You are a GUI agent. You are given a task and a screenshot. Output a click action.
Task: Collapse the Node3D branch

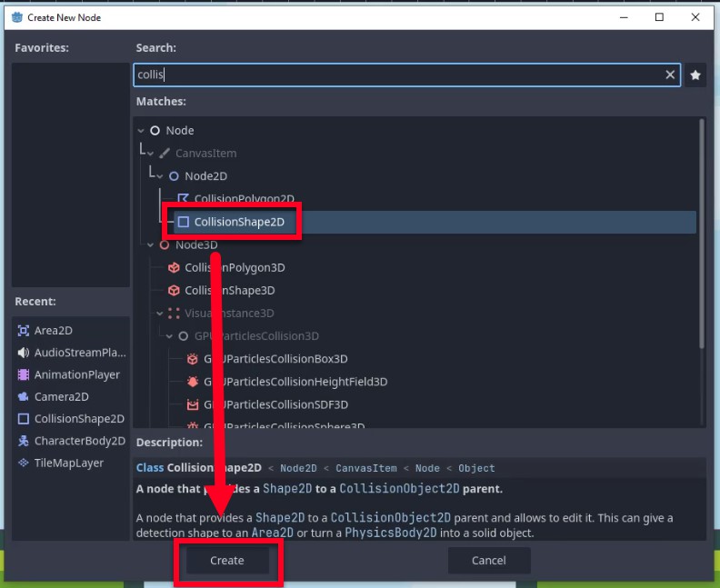tap(151, 245)
